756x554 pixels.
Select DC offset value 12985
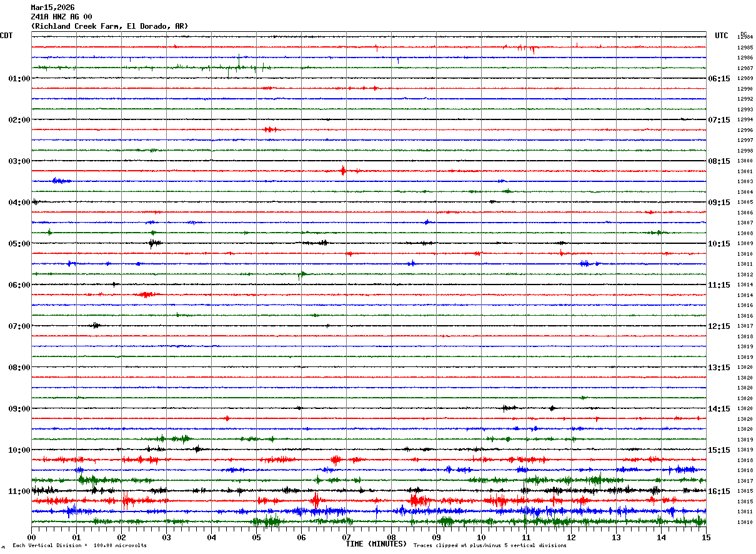[x=745, y=48]
